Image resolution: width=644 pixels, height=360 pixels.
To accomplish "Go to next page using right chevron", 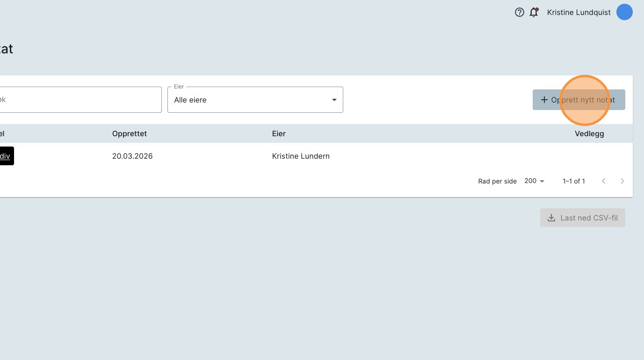I will pyautogui.click(x=622, y=181).
